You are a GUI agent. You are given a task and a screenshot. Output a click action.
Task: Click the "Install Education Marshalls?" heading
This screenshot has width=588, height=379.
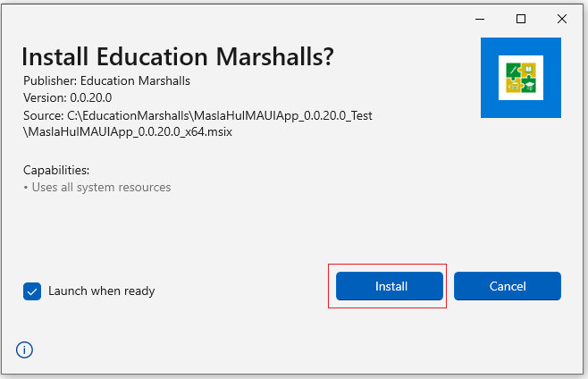click(x=177, y=56)
